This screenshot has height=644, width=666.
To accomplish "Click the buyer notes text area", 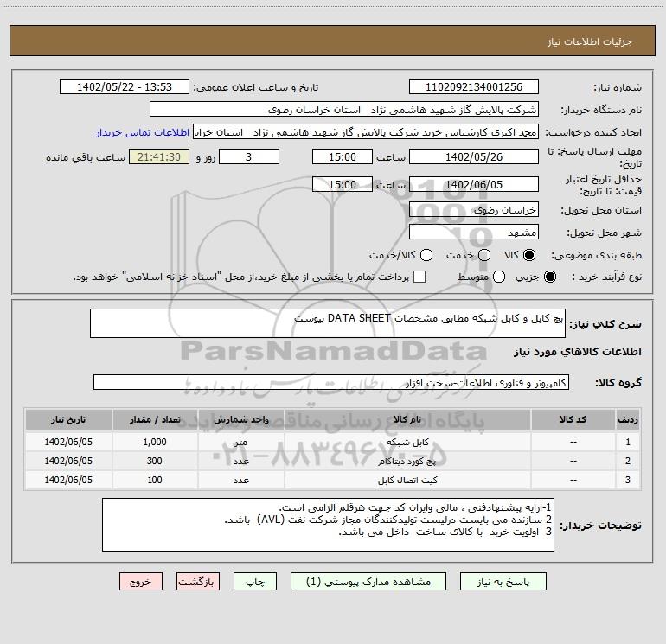I will click(328, 525).
